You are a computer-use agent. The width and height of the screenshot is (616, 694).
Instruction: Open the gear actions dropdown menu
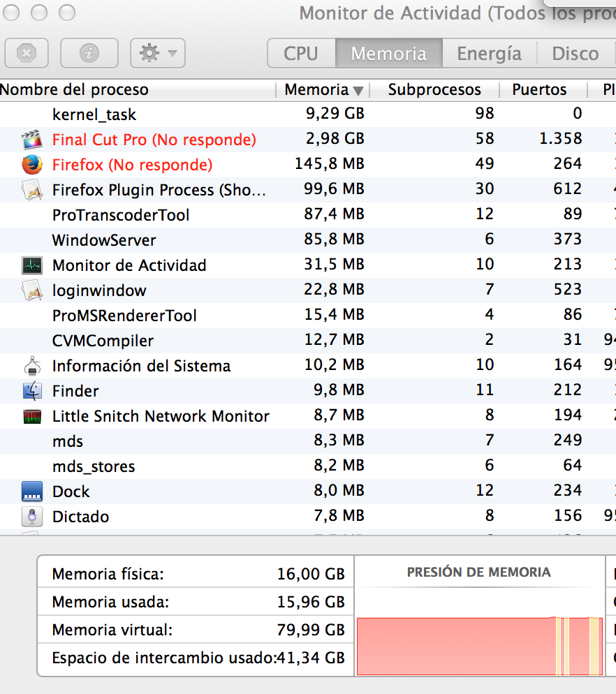(x=158, y=53)
